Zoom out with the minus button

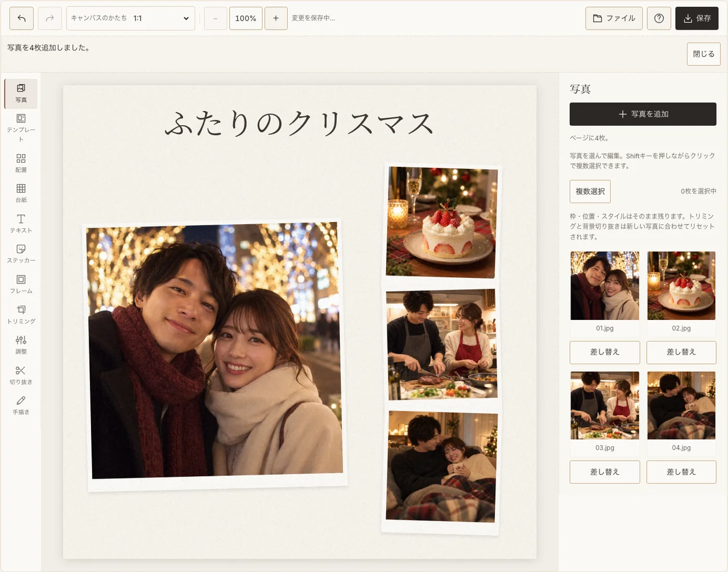click(216, 18)
